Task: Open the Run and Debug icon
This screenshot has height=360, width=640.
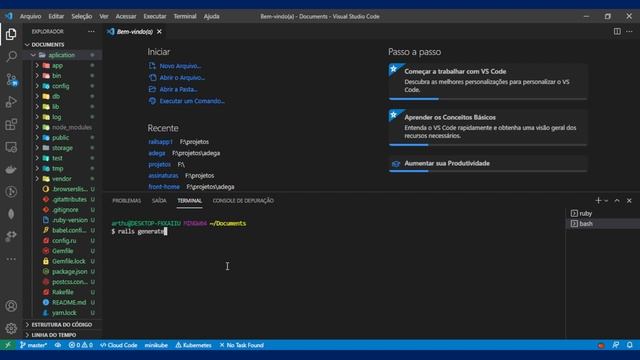Action: [x=11, y=102]
